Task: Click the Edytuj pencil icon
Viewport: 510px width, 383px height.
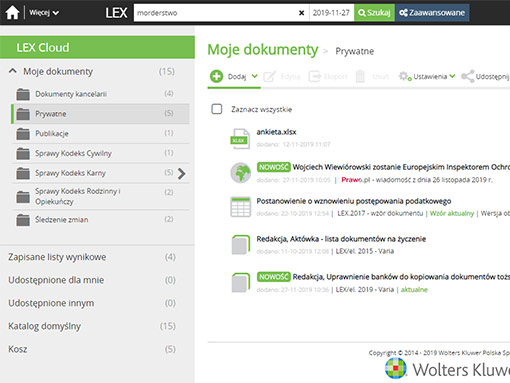Action: coord(269,77)
